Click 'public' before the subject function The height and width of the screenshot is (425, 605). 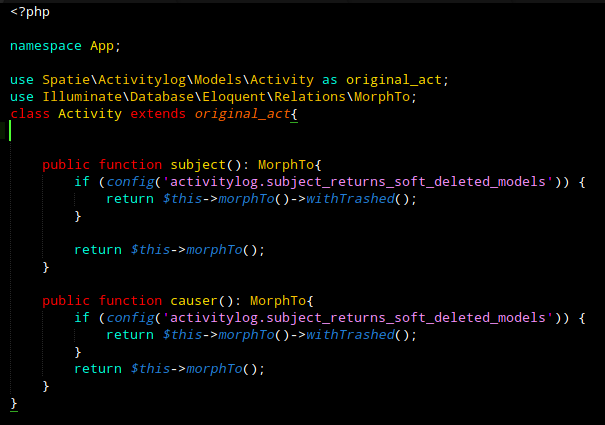click(66, 165)
